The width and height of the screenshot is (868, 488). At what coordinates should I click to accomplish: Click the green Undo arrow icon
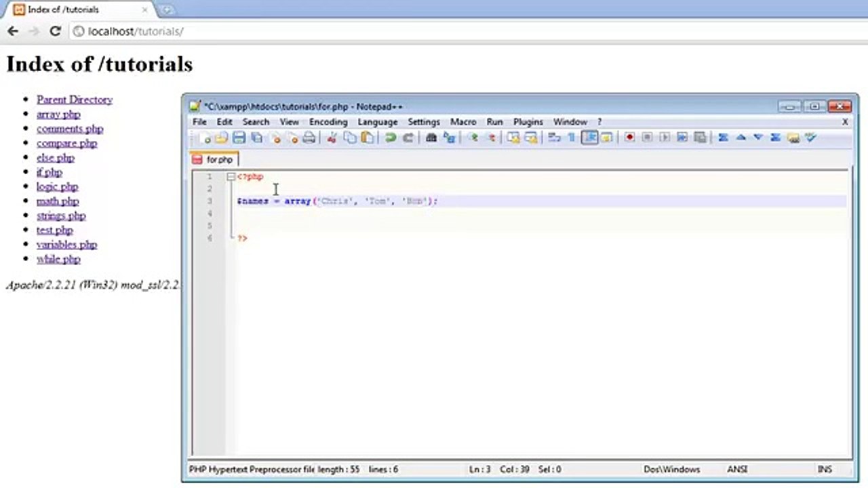coord(390,138)
